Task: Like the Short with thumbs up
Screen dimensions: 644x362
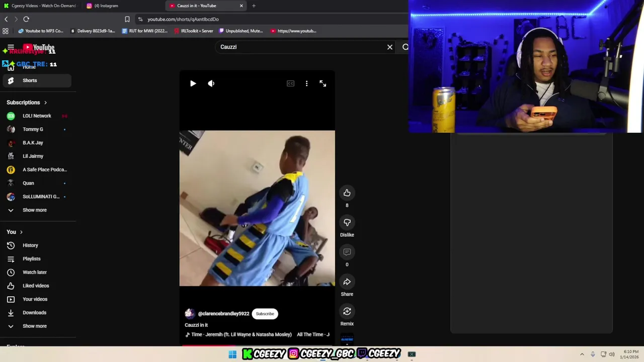Action: tap(347, 193)
